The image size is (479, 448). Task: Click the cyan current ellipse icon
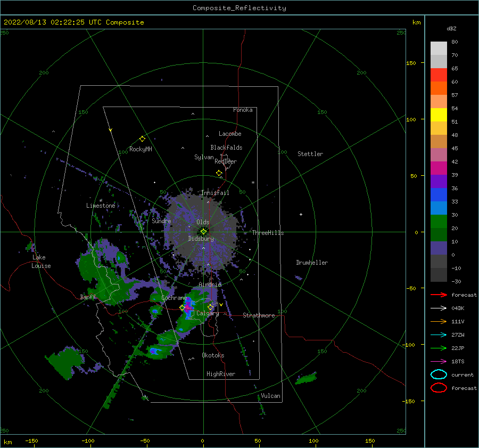point(439,374)
